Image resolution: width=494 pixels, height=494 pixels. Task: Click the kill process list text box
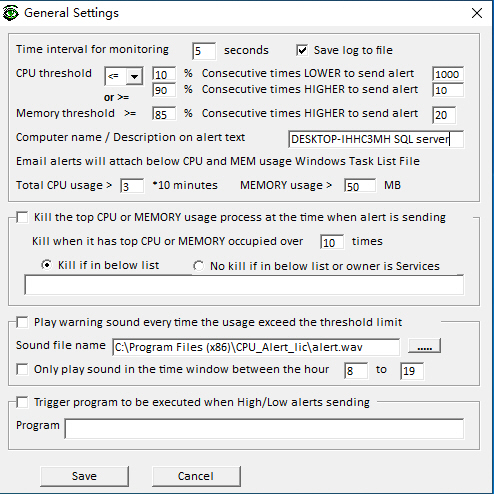[244, 285]
